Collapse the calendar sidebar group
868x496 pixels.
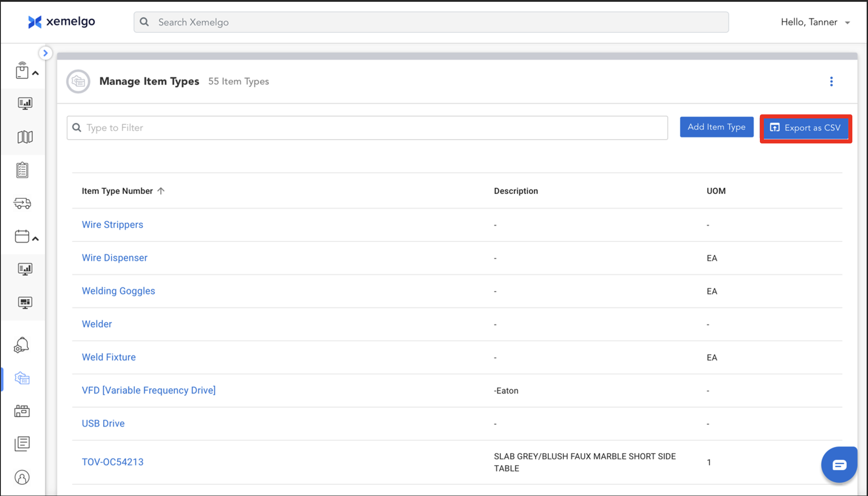click(35, 239)
